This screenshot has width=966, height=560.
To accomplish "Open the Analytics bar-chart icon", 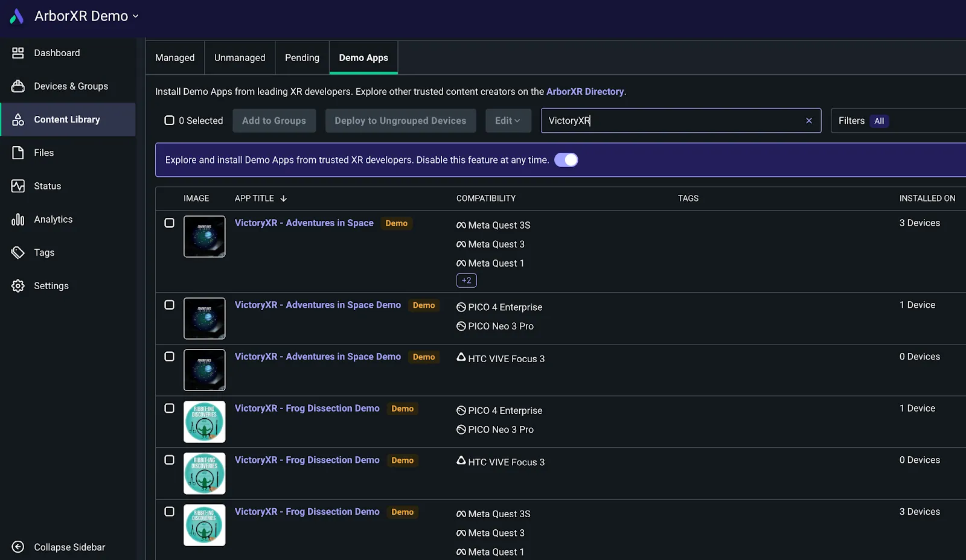I will pyautogui.click(x=19, y=219).
